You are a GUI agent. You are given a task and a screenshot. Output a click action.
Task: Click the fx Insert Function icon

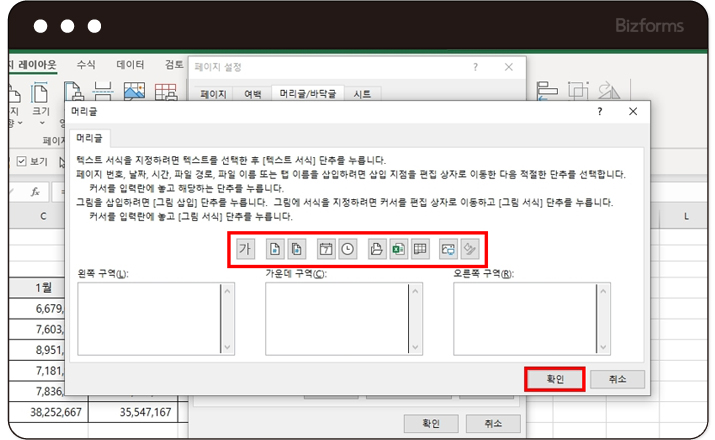point(35,192)
